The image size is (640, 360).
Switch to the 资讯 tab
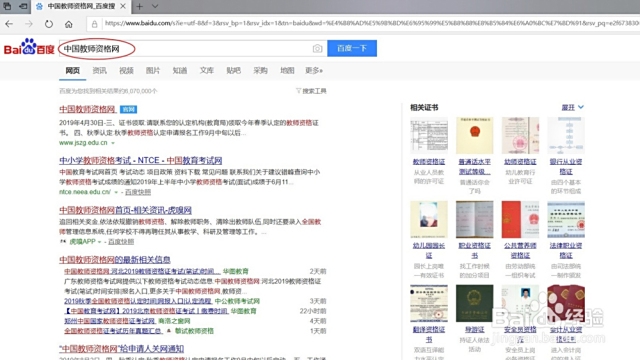click(99, 71)
